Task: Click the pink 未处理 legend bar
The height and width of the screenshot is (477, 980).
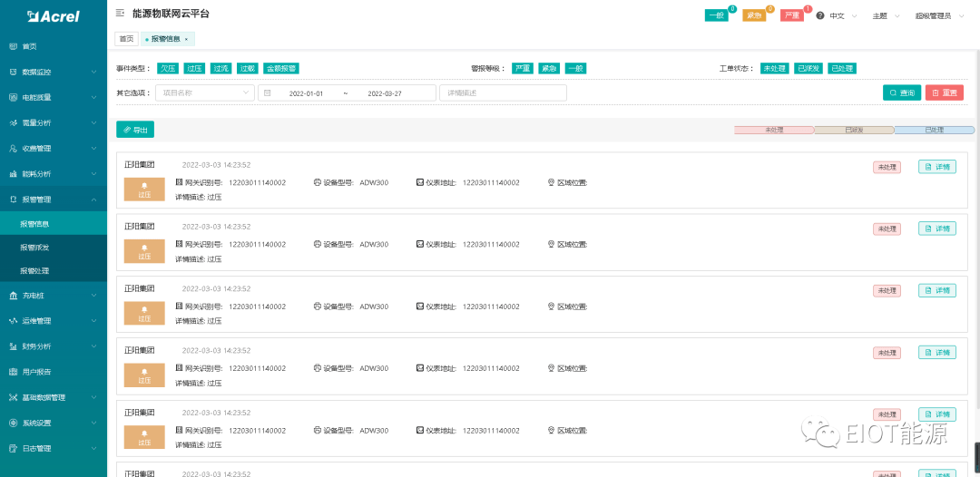Action: tap(774, 131)
